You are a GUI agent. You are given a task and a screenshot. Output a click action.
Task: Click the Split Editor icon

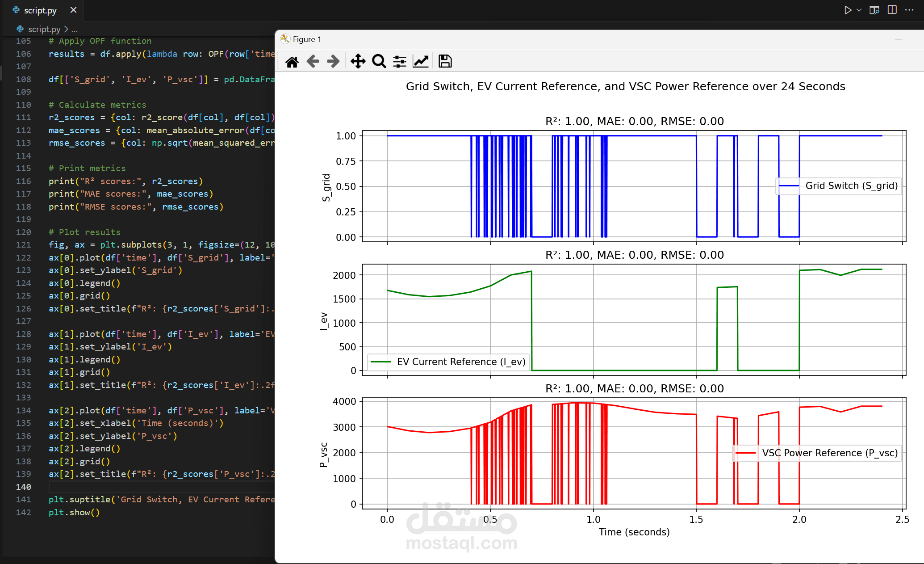pos(892,10)
